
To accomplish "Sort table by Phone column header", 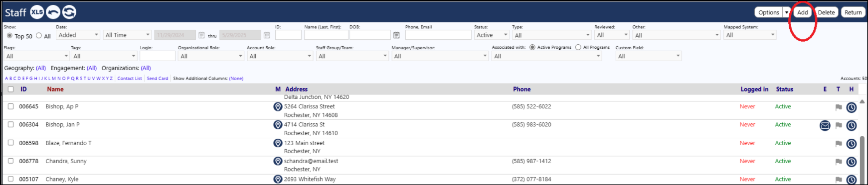I will coord(522,90).
